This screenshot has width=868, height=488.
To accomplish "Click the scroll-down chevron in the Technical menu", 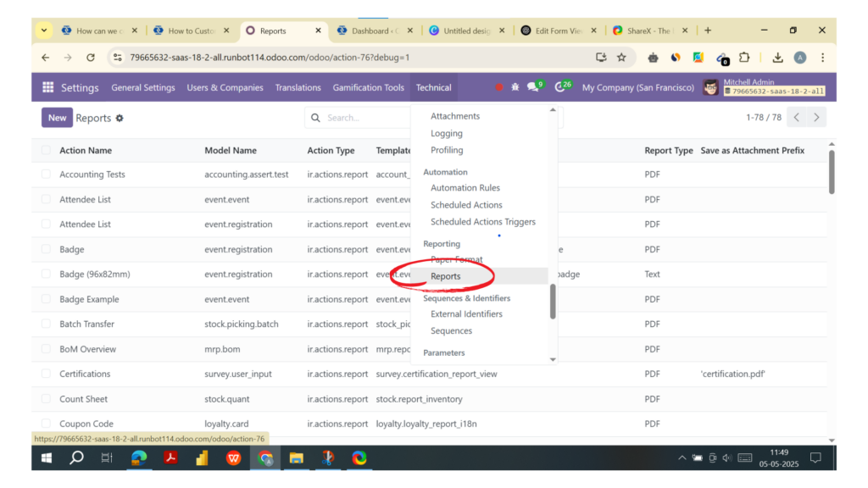I will (552, 358).
